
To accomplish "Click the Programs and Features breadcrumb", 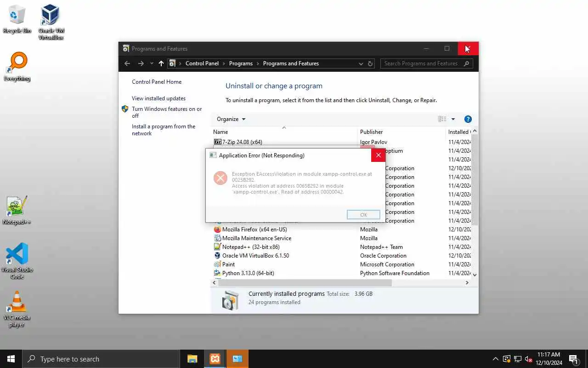I will [291, 63].
